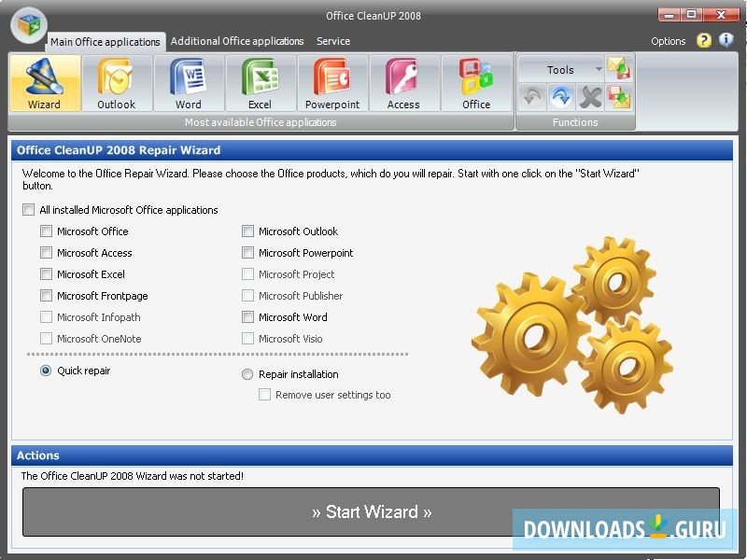Select the Repair installation option
Viewport: 747px width, 560px height.
[x=247, y=374]
